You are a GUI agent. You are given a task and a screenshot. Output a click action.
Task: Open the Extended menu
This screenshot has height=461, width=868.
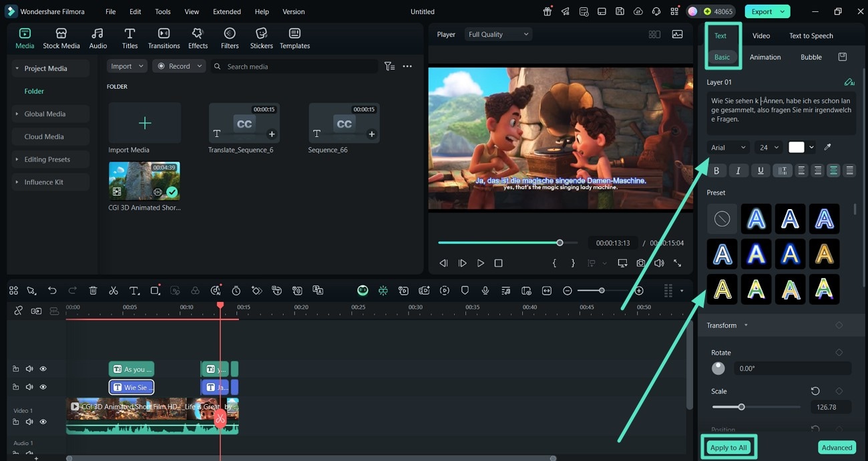click(x=227, y=11)
